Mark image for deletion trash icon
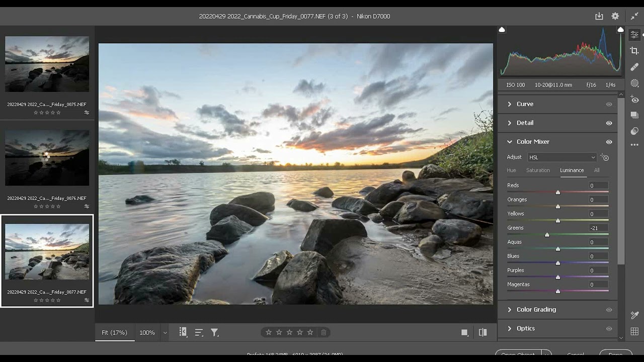Image resolution: width=644 pixels, height=362 pixels. click(x=324, y=332)
